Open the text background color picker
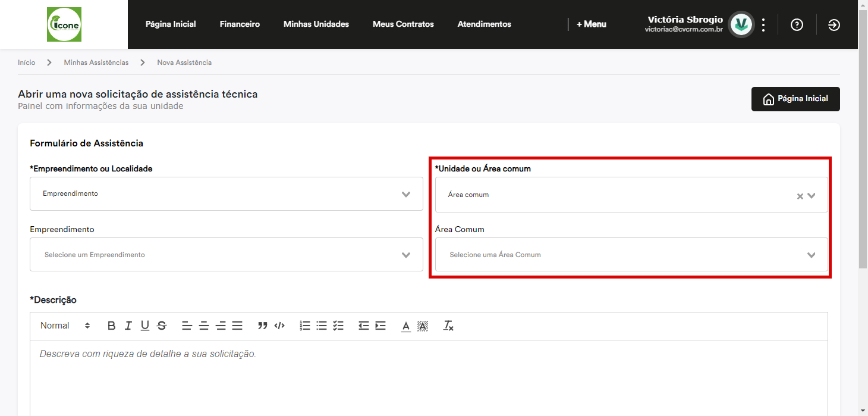The height and width of the screenshot is (416, 868). (423, 326)
